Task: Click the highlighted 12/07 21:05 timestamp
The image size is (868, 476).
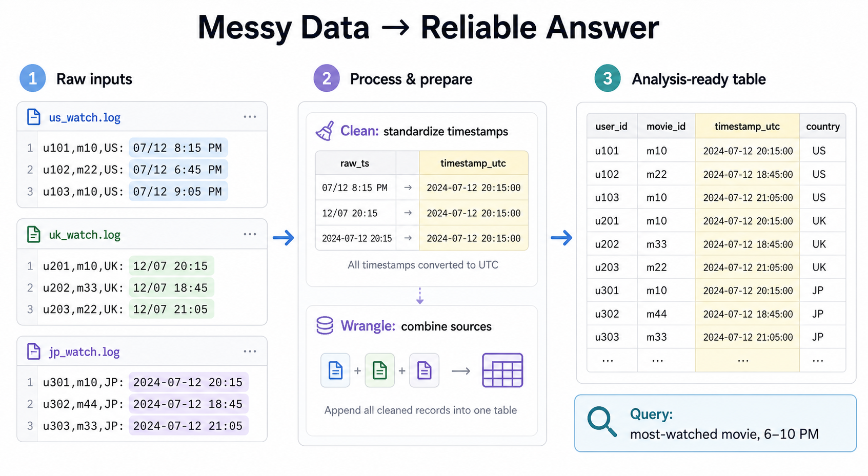Action: pos(171,309)
